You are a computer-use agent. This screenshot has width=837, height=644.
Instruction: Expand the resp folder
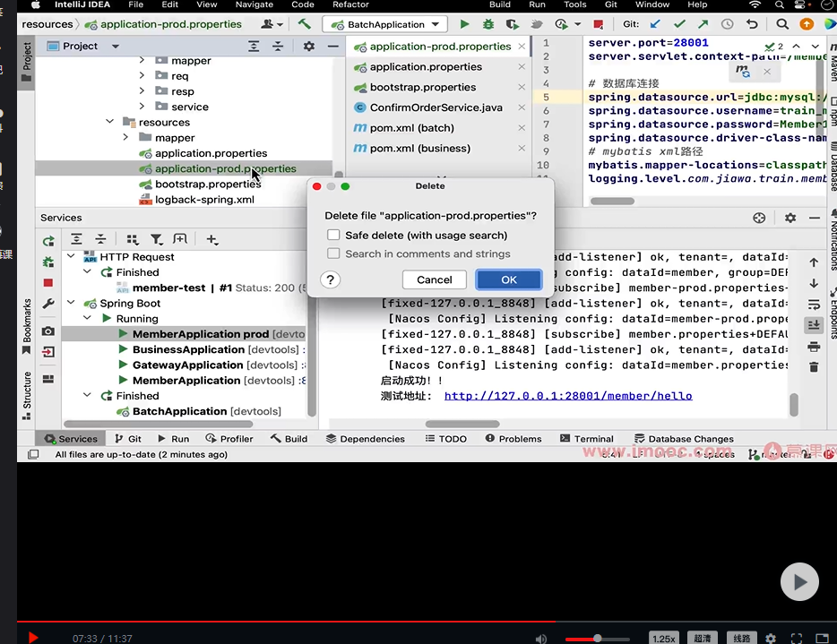(142, 91)
